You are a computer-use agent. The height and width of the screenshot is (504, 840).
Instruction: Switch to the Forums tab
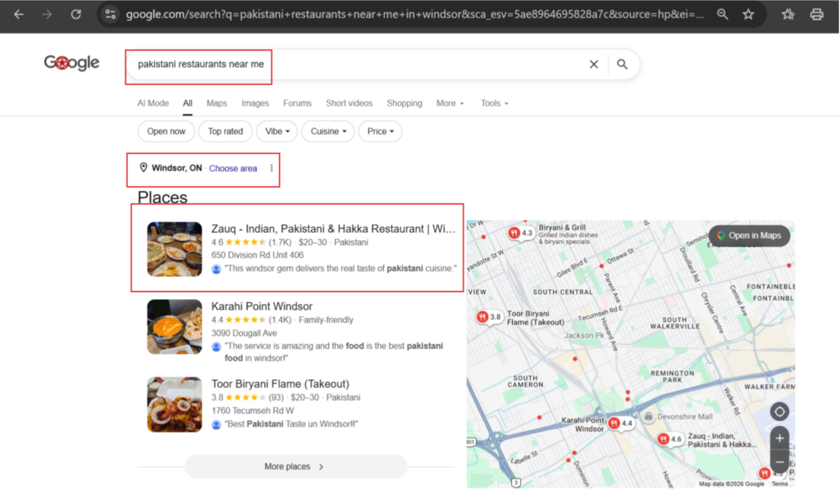297,103
